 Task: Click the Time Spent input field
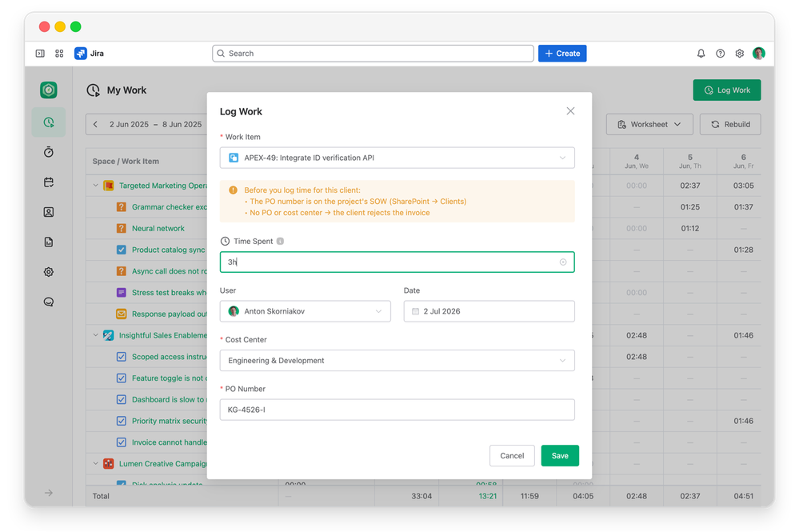[x=397, y=262]
